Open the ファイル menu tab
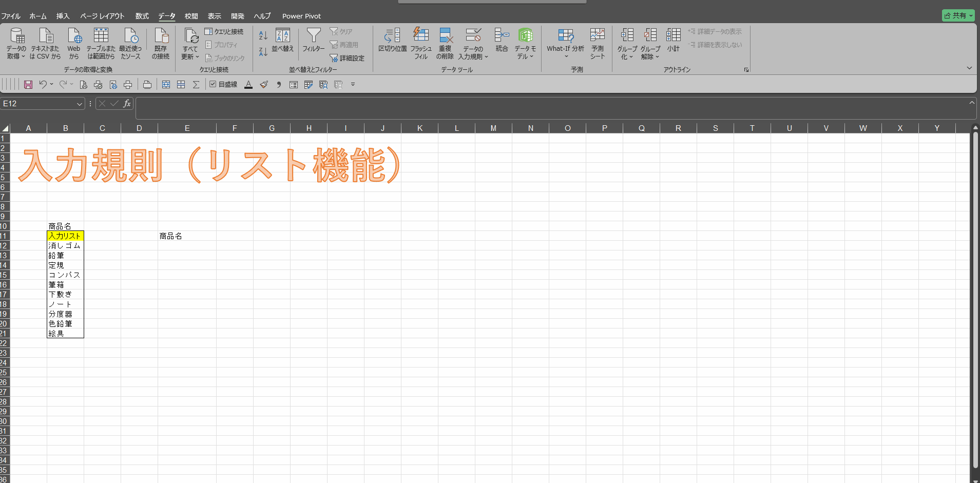The height and width of the screenshot is (483, 980). point(11,16)
